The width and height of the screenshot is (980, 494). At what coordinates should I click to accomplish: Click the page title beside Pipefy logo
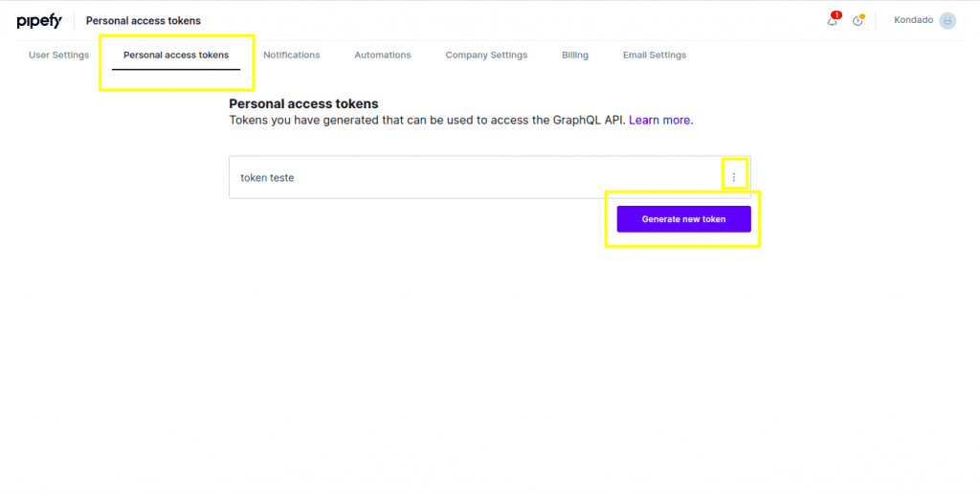coord(144,21)
